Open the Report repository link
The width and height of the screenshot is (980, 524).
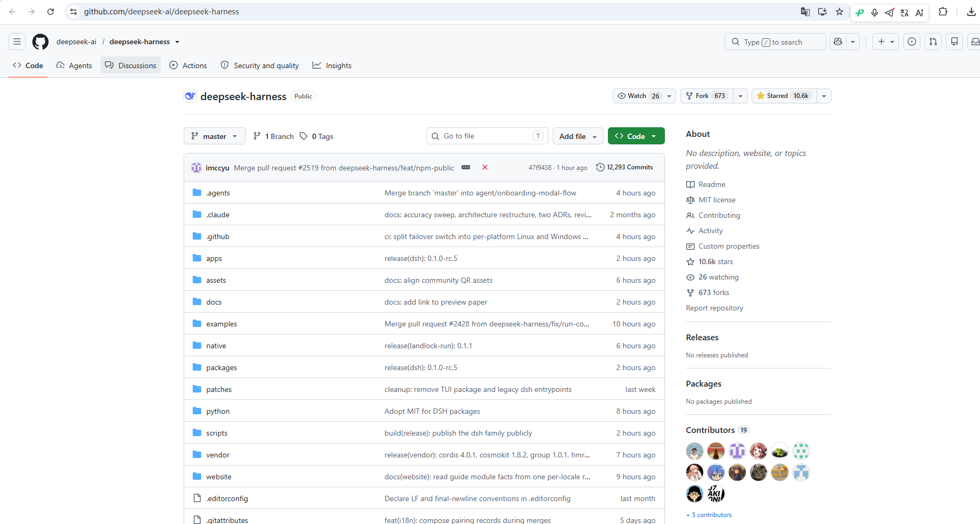pos(714,308)
